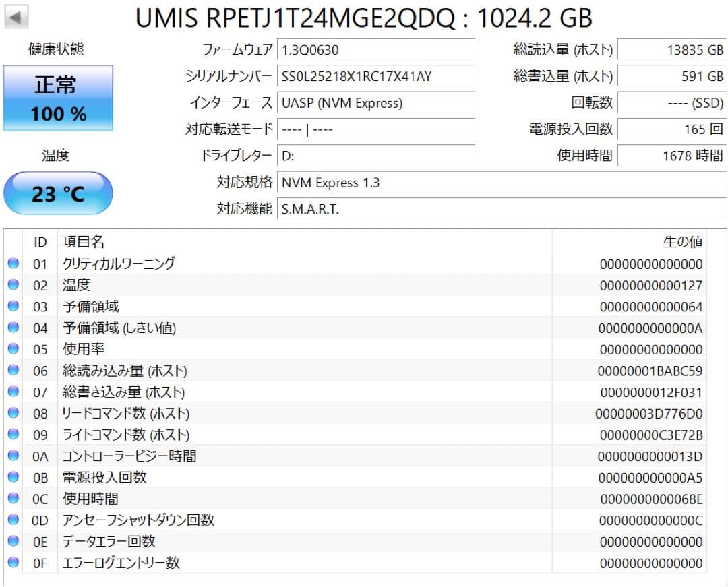This screenshot has width=728, height=587.
Task: Click the blue dot beside エラーログエントリー数
Action: (x=13, y=563)
